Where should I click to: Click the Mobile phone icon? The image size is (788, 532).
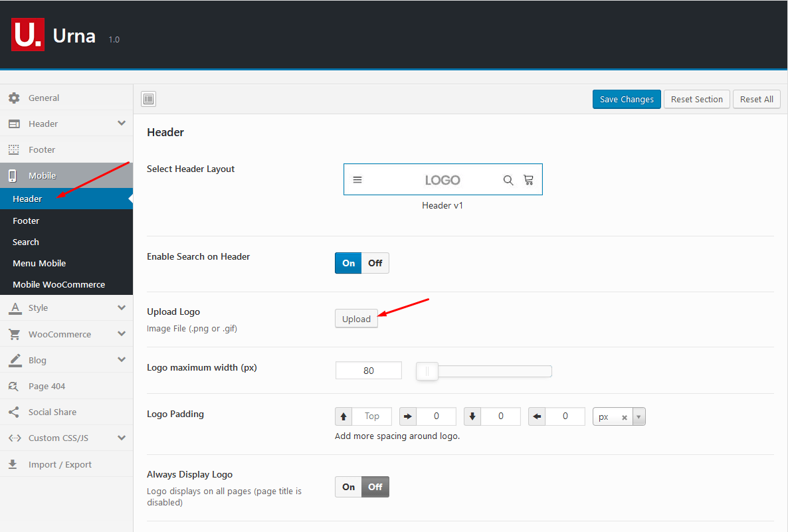13,175
